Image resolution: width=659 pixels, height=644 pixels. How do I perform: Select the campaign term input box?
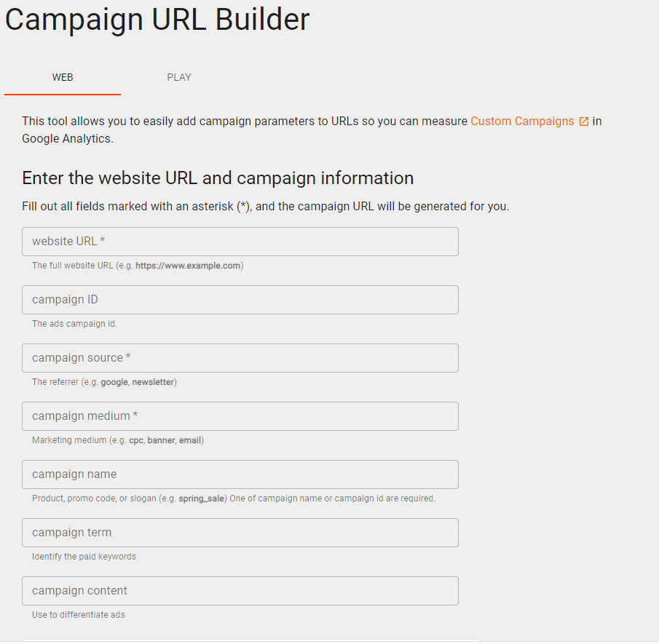pos(240,533)
